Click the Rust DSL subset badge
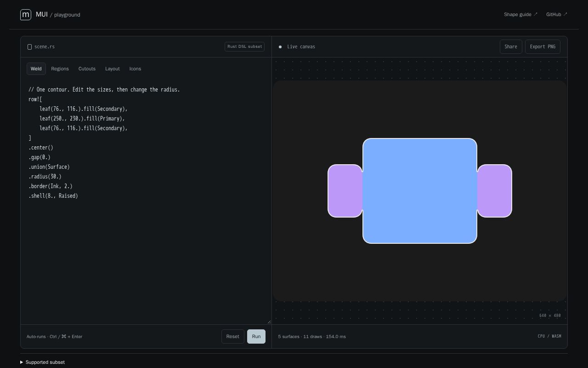The height and width of the screenshot is (368, 588). (244, 47)
